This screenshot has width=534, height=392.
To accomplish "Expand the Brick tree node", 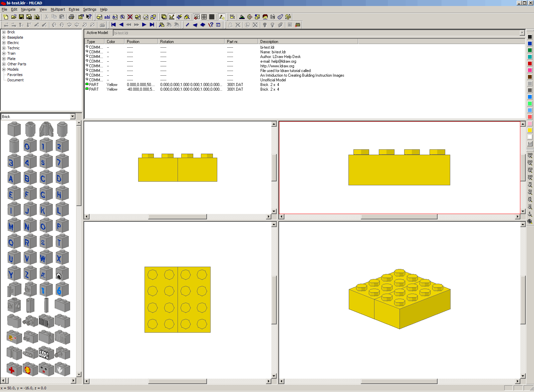I will click(4, 32).
